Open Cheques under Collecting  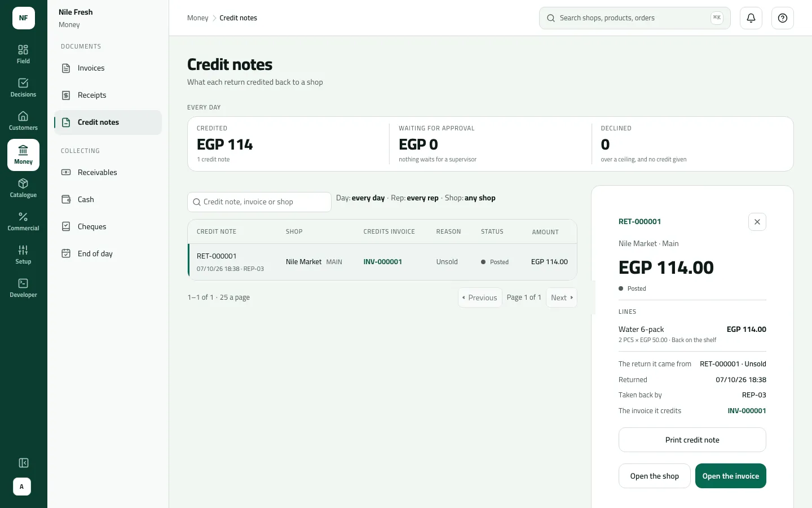[108, 227]
